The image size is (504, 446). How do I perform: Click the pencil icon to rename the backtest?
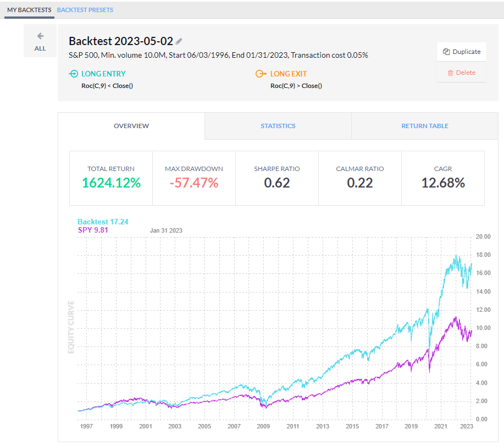coord(179,41)
